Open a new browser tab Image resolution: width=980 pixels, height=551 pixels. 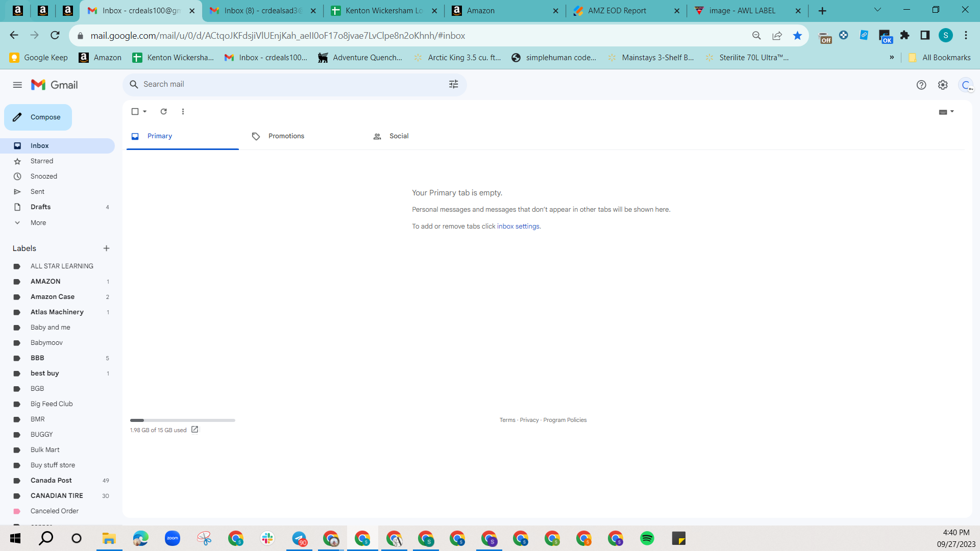(x=822, y=11)
